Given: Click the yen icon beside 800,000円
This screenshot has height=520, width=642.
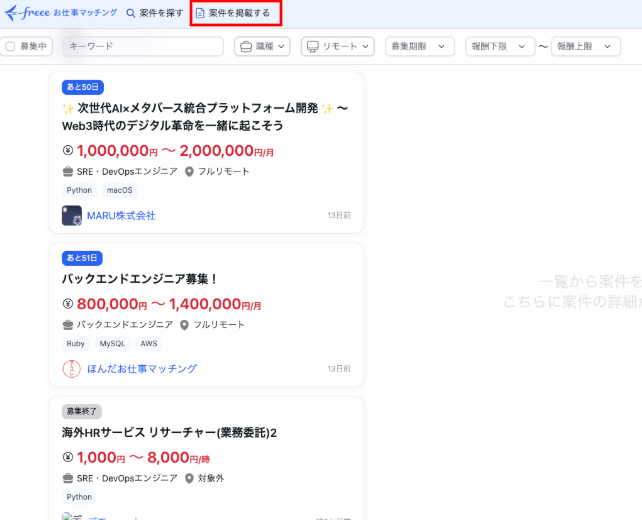Looking at the screenshot, I should pyautogui.click(x=68, y=304).
